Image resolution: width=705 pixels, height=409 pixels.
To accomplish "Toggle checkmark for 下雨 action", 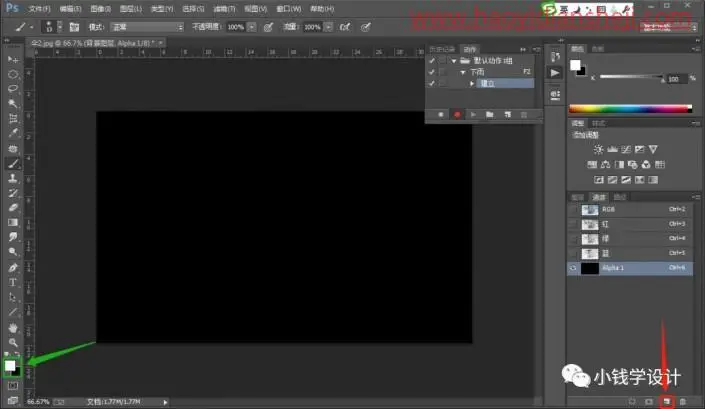I will (432, 72).
